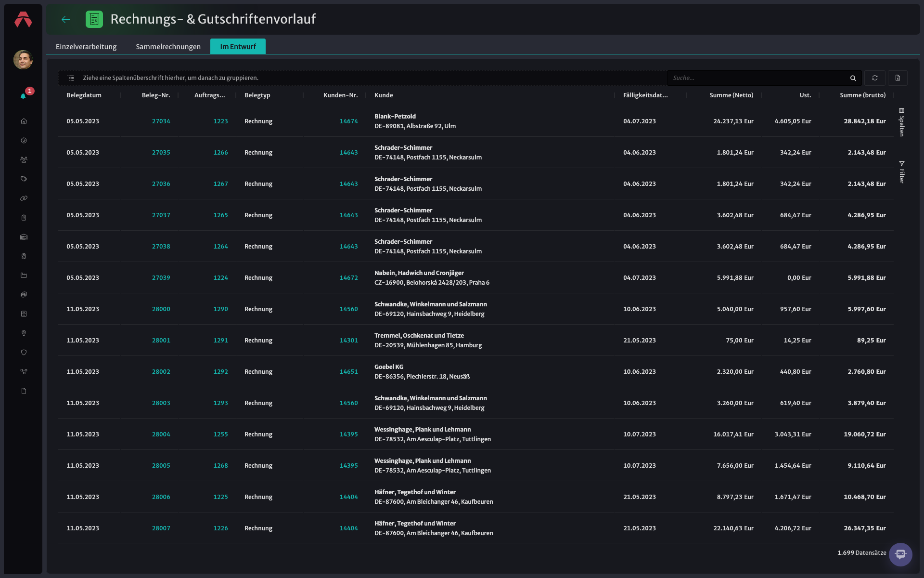
Task: Focus the Suche search field
Action: (758, 78)
